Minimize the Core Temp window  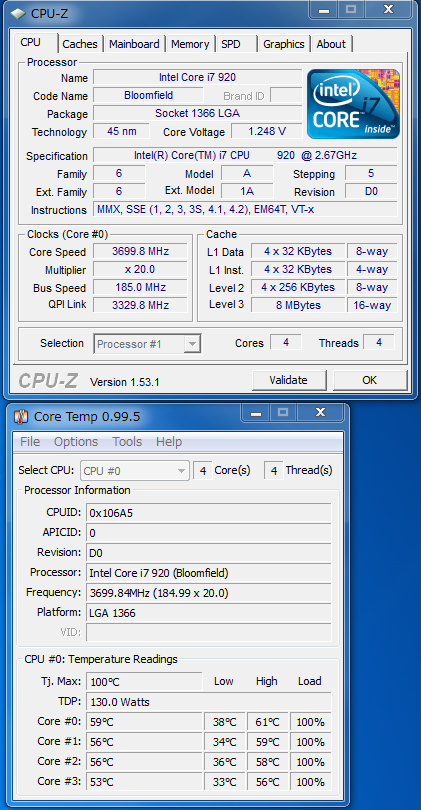point(257,412)
